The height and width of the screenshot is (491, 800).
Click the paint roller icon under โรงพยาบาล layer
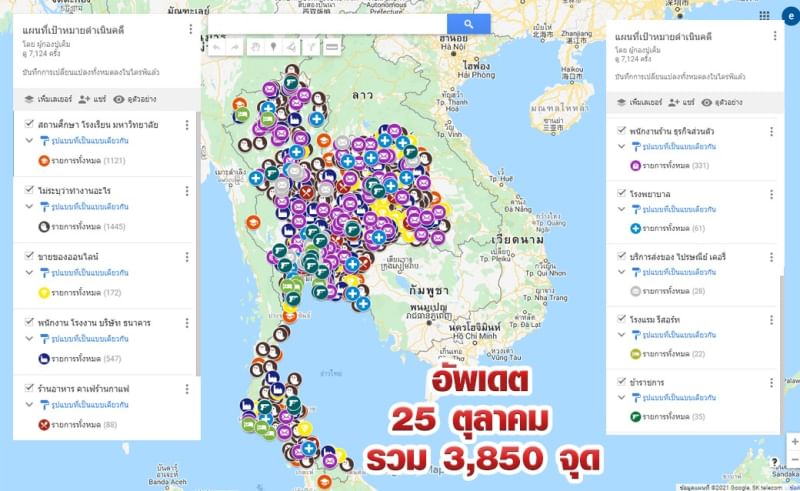636,209
